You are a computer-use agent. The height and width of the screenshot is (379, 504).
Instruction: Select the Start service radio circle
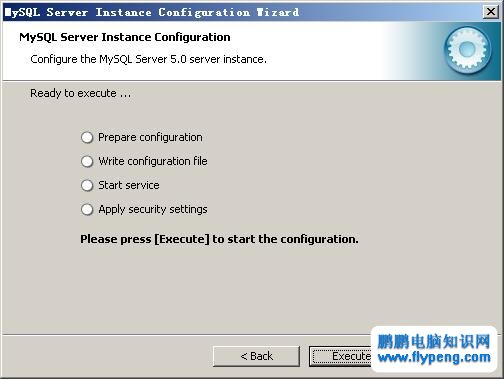click(x=87, y=185)
